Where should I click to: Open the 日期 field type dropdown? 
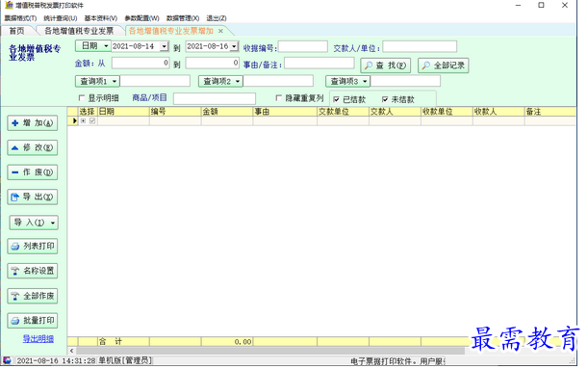click(93, 46)
